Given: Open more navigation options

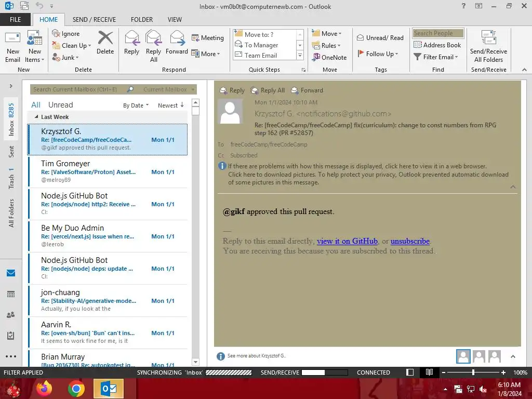Looking at the screenshot, I should (x=11, y=356).
